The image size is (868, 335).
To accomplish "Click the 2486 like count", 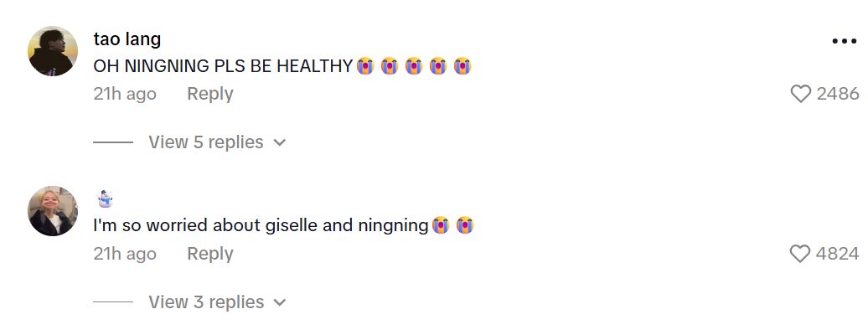I will tap(838, 94).
